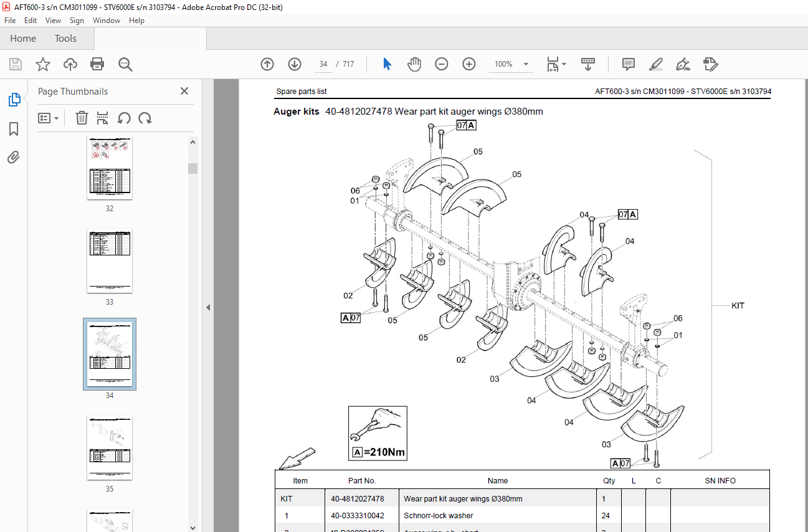Open the Find text magnifier tool
This screenshot has height=532, width=808.
click(125, 64)
